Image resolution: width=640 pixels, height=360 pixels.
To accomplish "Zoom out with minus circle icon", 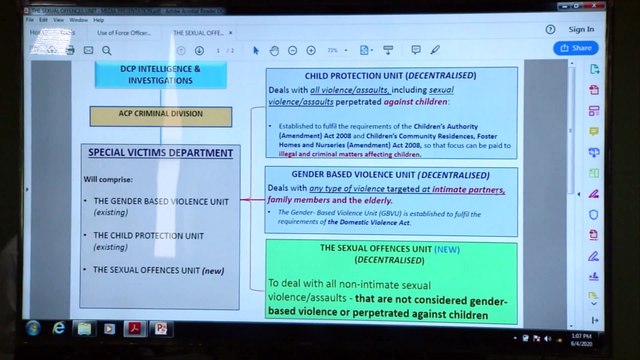I will pyautogui.click(x=292, y=50).
